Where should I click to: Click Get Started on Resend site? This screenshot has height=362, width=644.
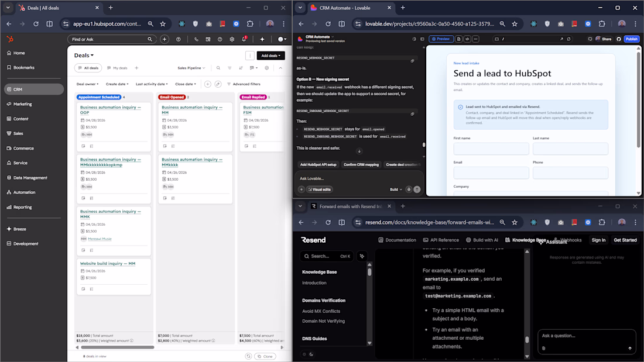[x=625, y=240]
